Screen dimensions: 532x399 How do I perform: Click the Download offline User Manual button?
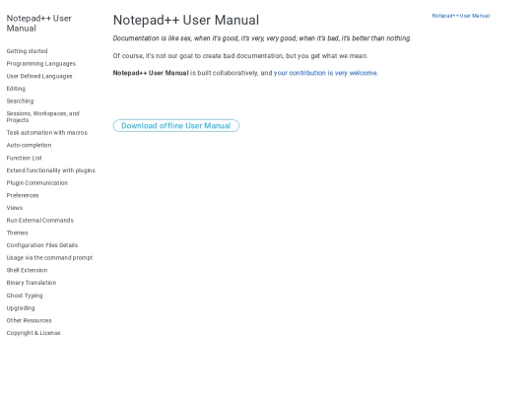point(176,126)
